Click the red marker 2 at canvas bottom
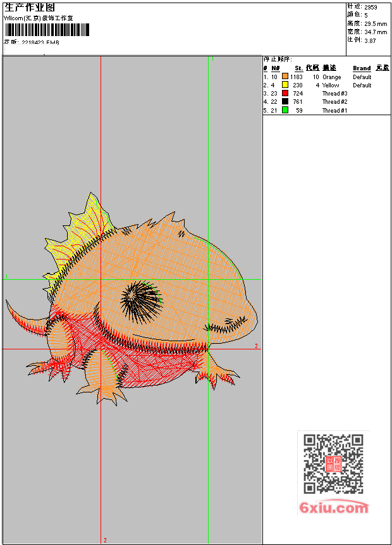The width and height of the screenshot is (392, 545). 105,540
